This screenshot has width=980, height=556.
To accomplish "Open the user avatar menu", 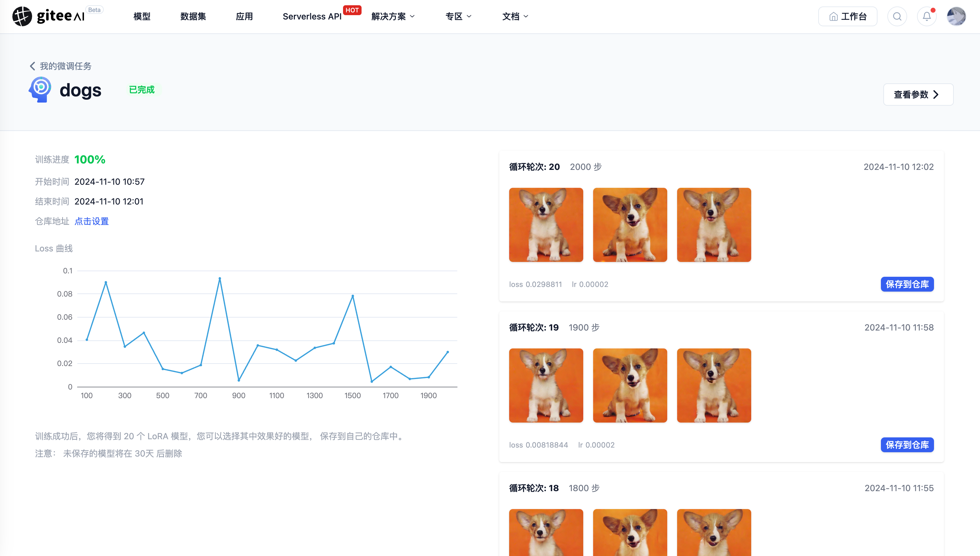I will pos(956,16).
